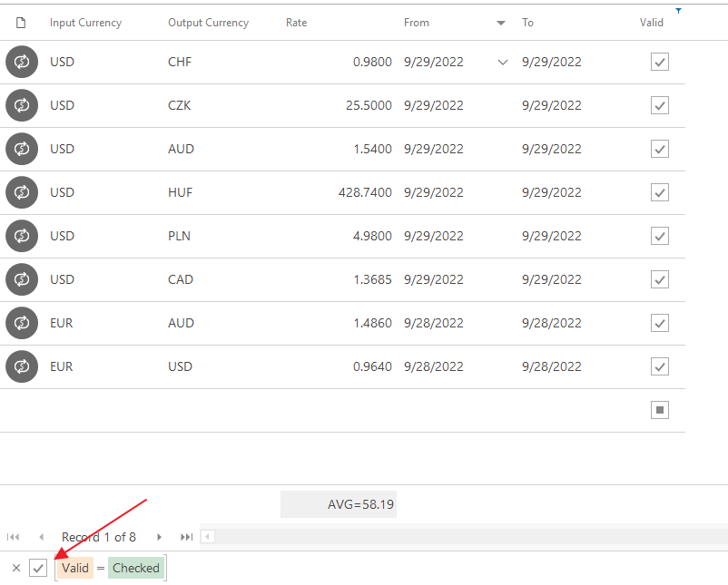Click the document icon in the grid header
The width and height of the screenshot is (728, 585).
(22, 23)
